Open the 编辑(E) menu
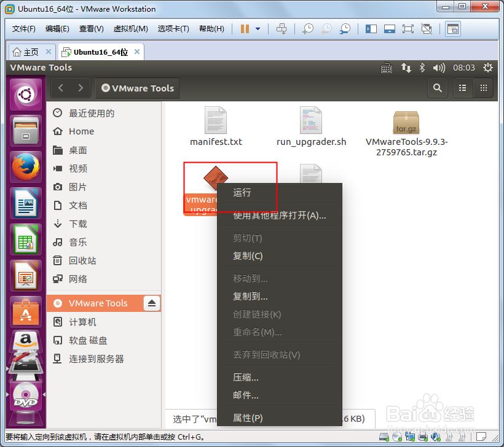This screenshot has height=447, width=504. coord(57,29)
